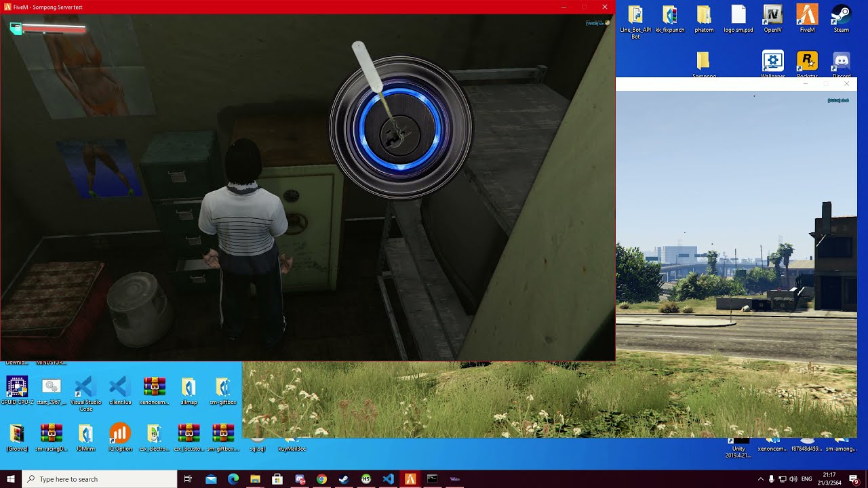The image size is (868, 488).
Task: Open the volume tray control
Action: click(x=793, y=479)
